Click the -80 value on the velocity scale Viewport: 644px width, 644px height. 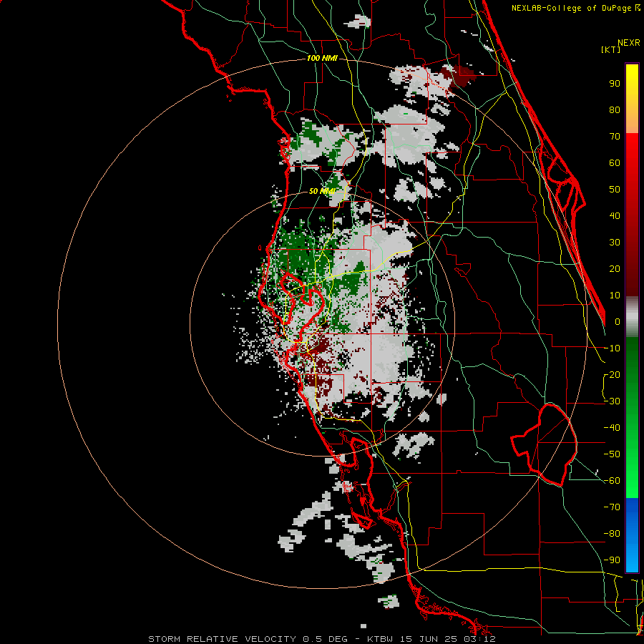point(612,534)
